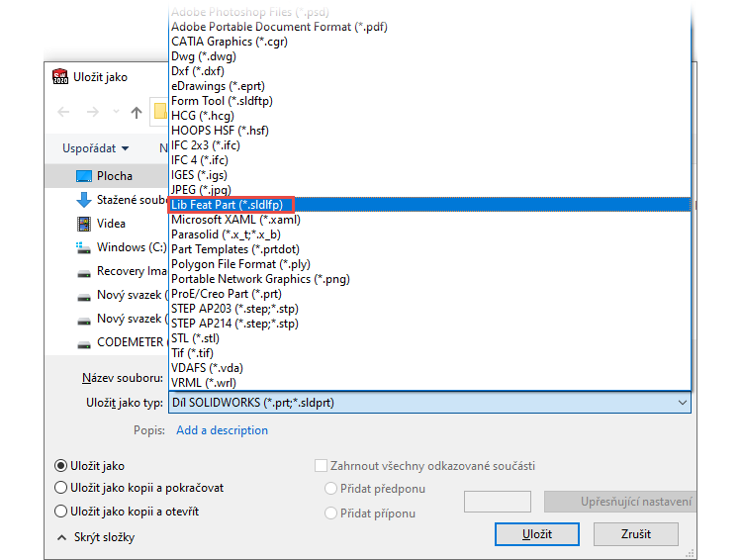Choose Adobe Portable Document Format (*.pdf)
This screenshot has height=560, width=742.
[429, 27]
